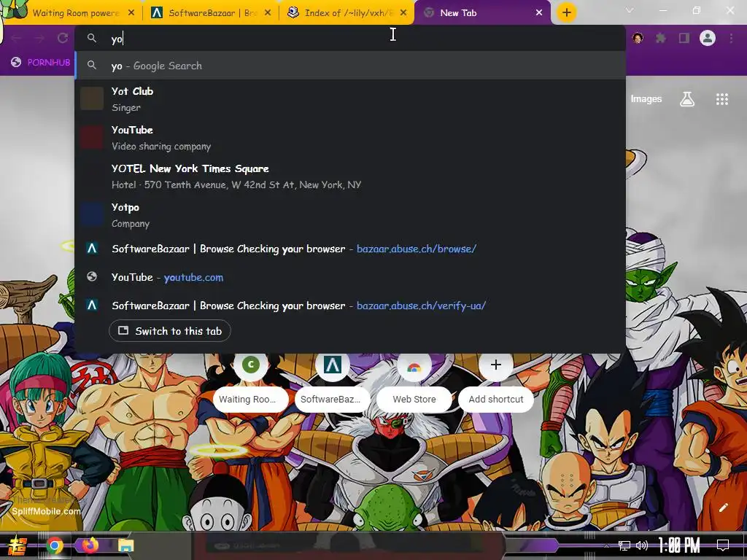The width and height of the screenshot is (747, 560).
Task: Click Add shortcut plus tile
Action: [x=496, y=382]
